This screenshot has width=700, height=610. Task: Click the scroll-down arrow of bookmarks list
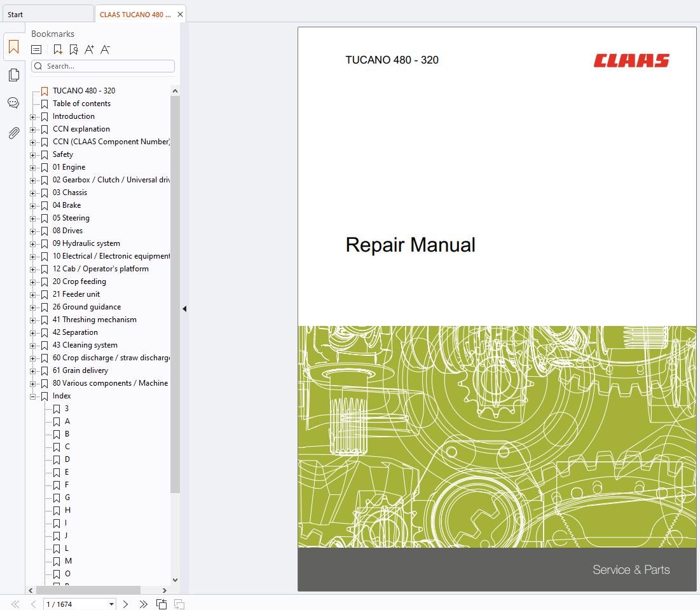175,580
